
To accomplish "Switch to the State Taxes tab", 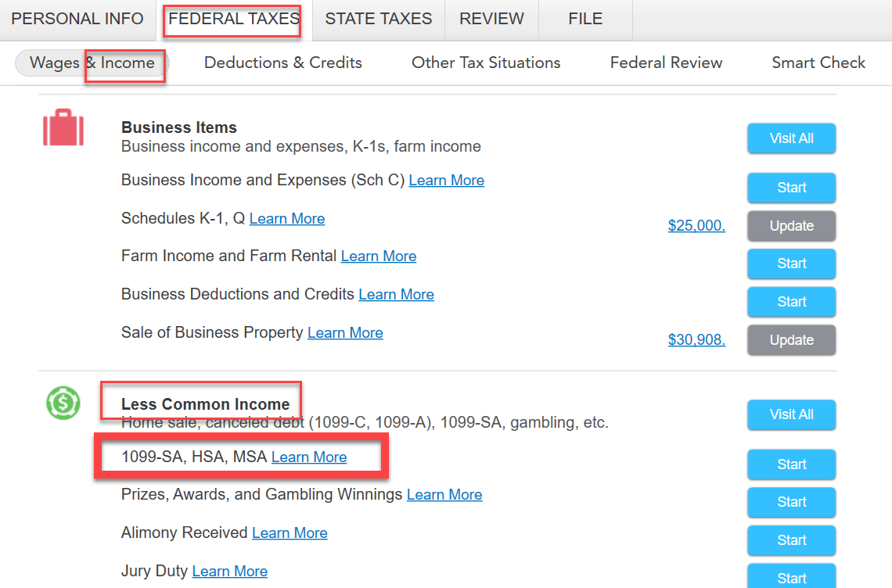I will tap(378, 19).
